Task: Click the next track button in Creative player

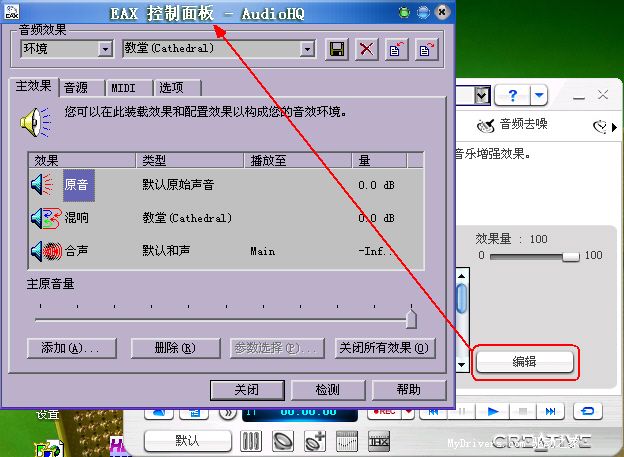Action: 550,412
